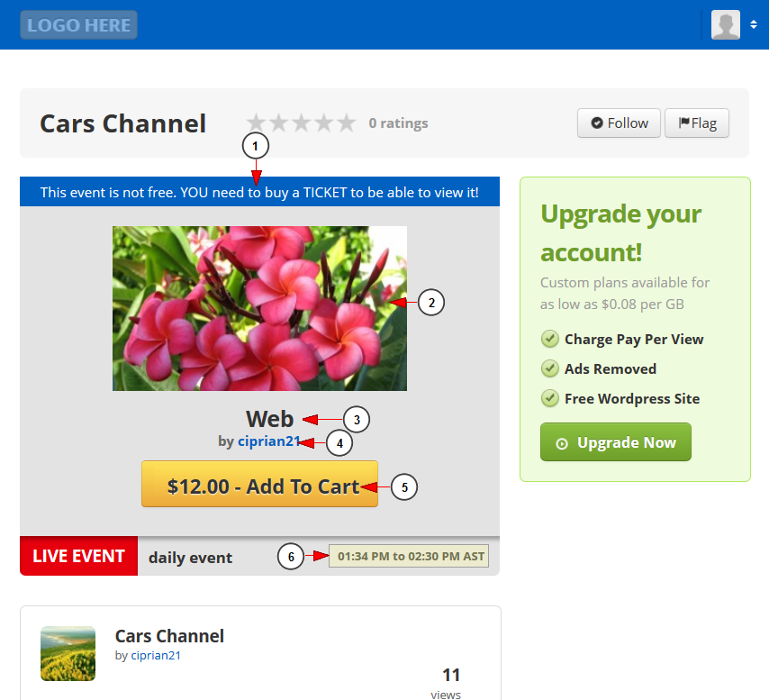Click the Web event title

pyautogui.click(x=270, y=420)
